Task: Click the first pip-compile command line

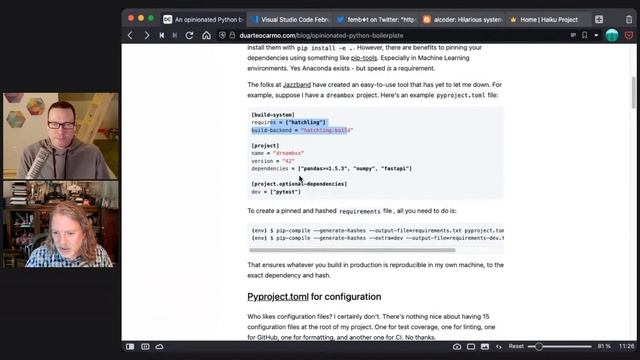Action: 378,231
